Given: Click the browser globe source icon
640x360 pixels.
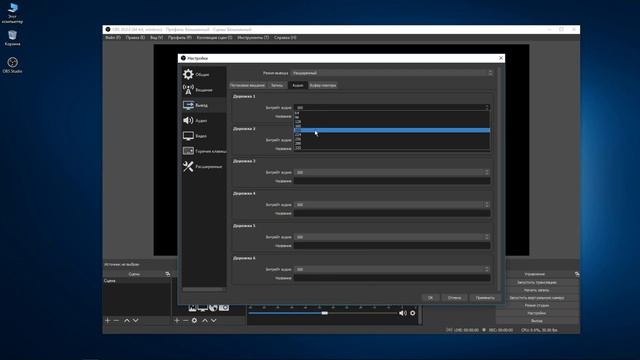Looking at the screenshot, I should [x=213, y=307].
